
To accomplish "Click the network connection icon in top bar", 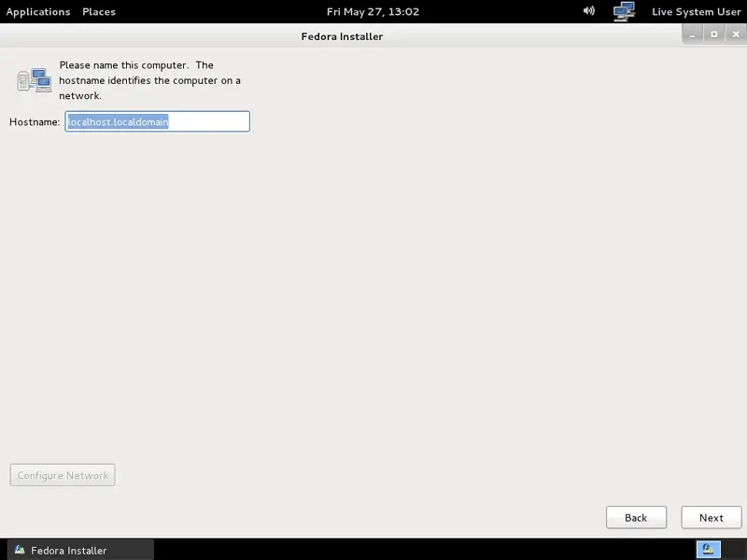I will tap(624, 11).
